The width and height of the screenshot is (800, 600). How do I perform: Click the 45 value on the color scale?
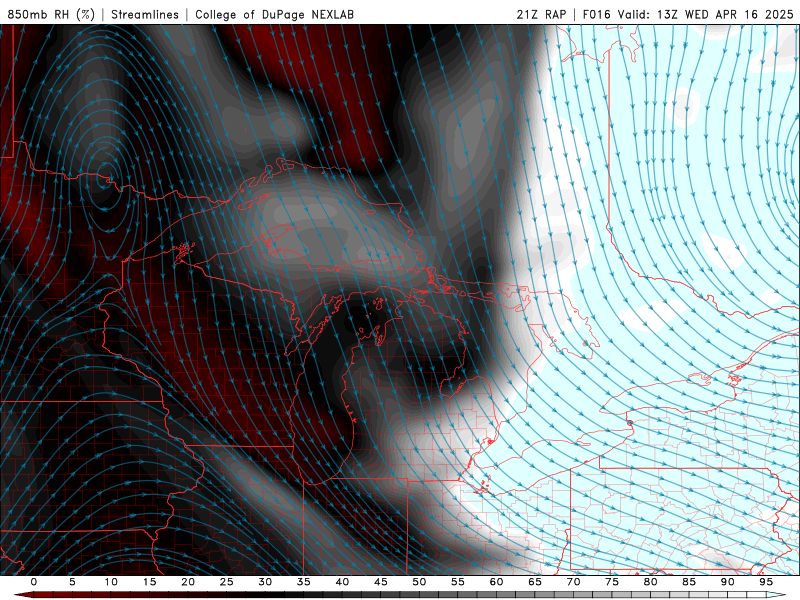click(381, 582)
